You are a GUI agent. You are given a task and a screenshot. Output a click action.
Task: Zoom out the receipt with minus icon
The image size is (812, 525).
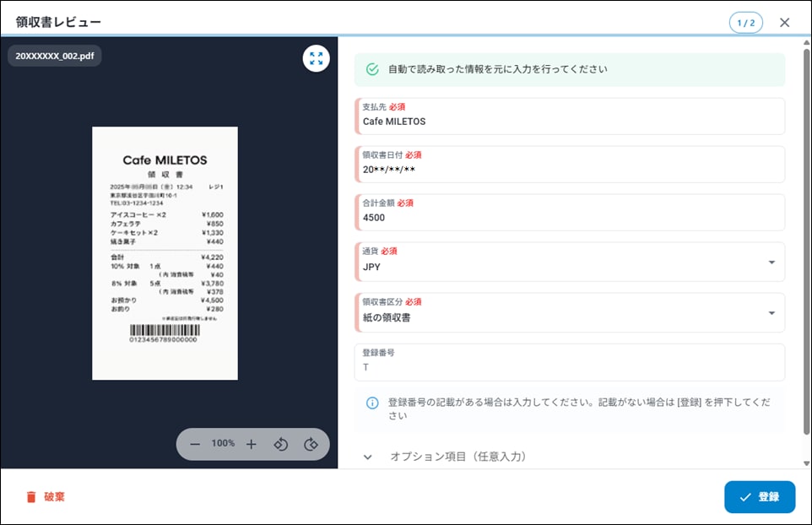pyautogui.click(x=195, y=444)
